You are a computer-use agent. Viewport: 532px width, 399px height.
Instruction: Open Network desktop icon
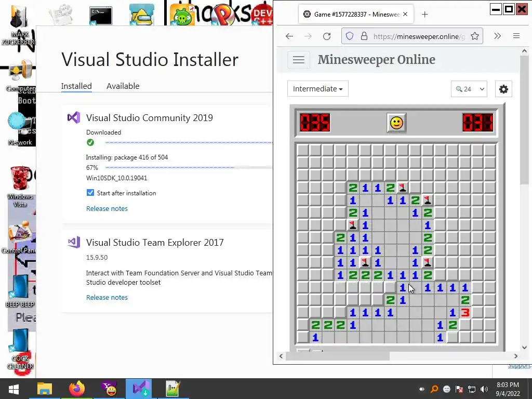[x=20, y=129]
